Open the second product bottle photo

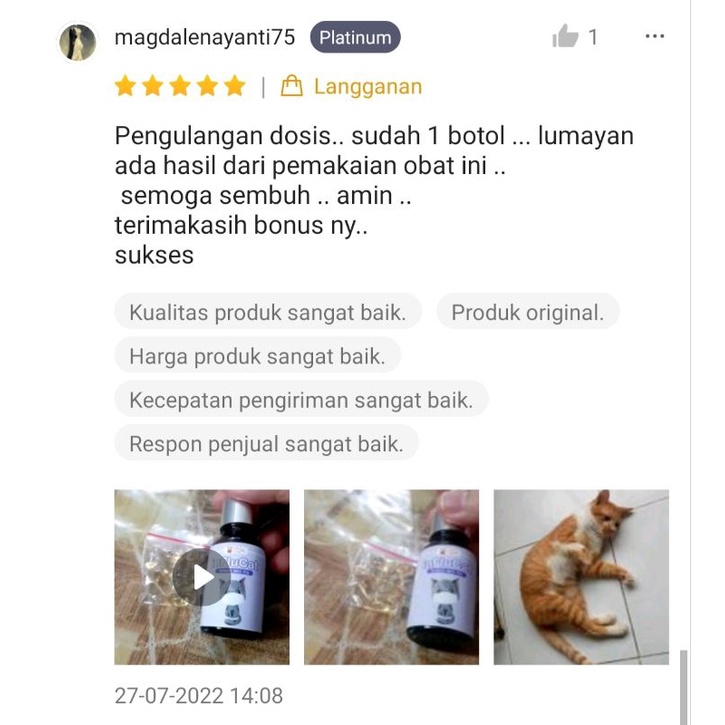point(392,577)
